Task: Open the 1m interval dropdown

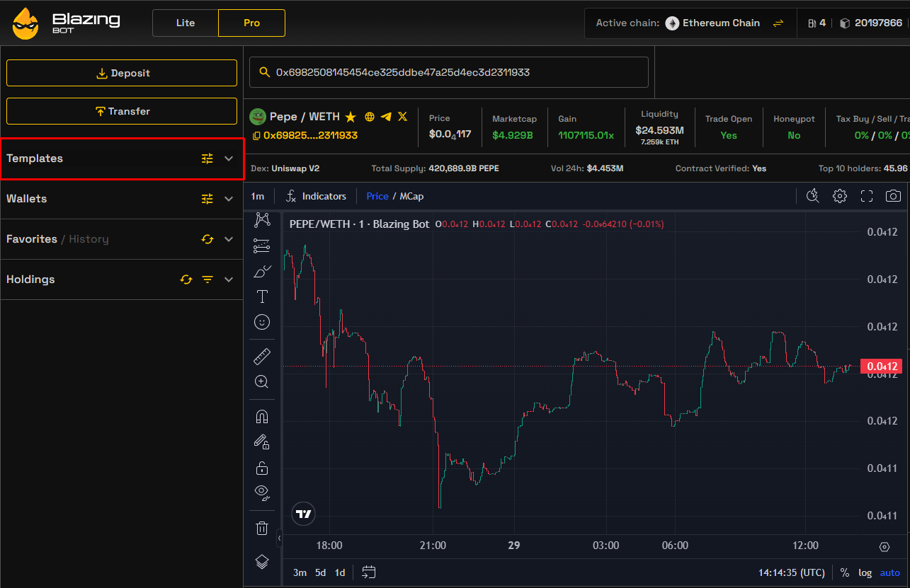Action: click(258, 196)
